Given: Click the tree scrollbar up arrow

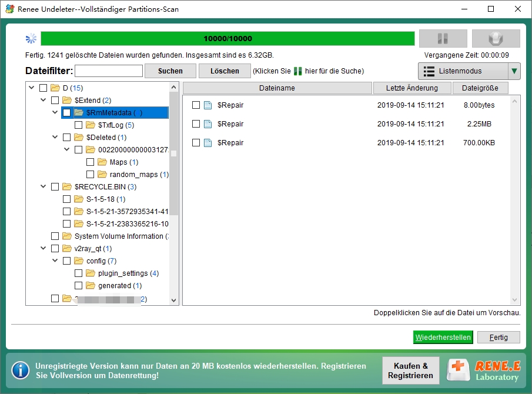Looking at the screenshot, I should [174, 87].
